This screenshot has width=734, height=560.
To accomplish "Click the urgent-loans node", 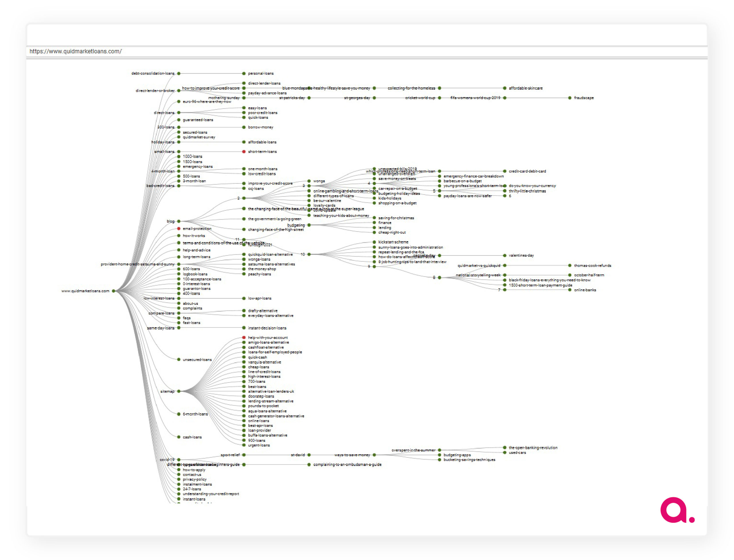I will pyautogui.click(x=244, y=445).
